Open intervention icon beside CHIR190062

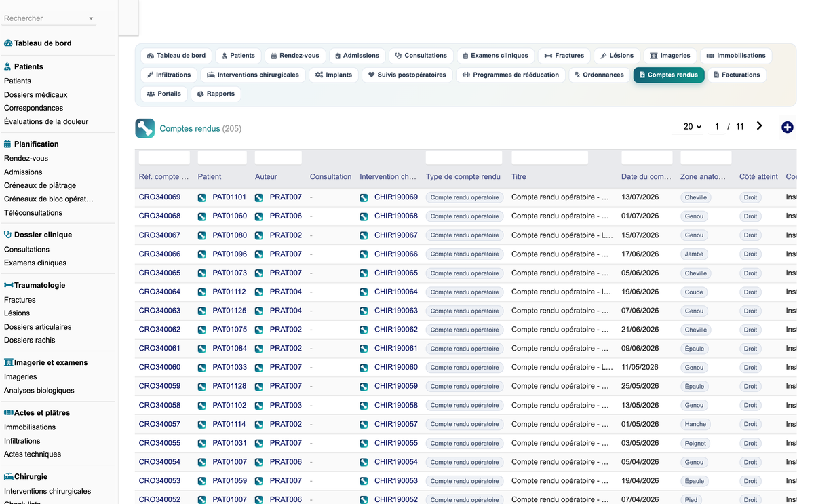[364, 330]
